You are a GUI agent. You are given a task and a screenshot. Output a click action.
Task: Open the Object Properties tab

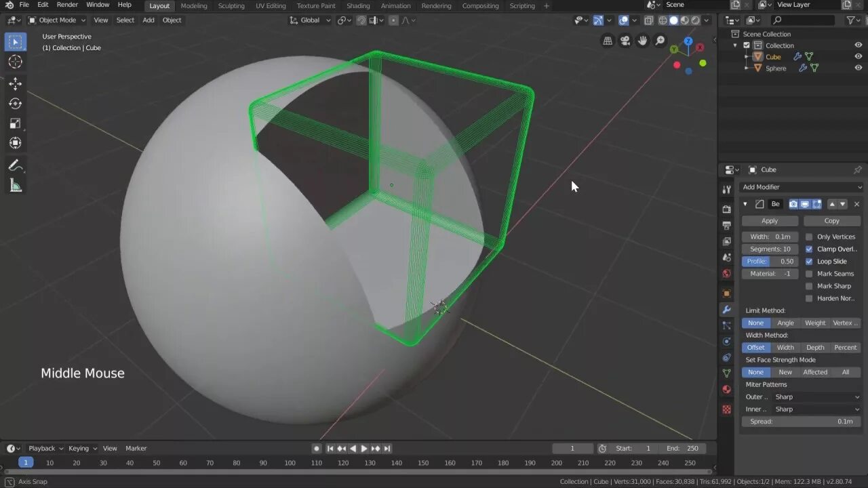[x=726, y=293]
